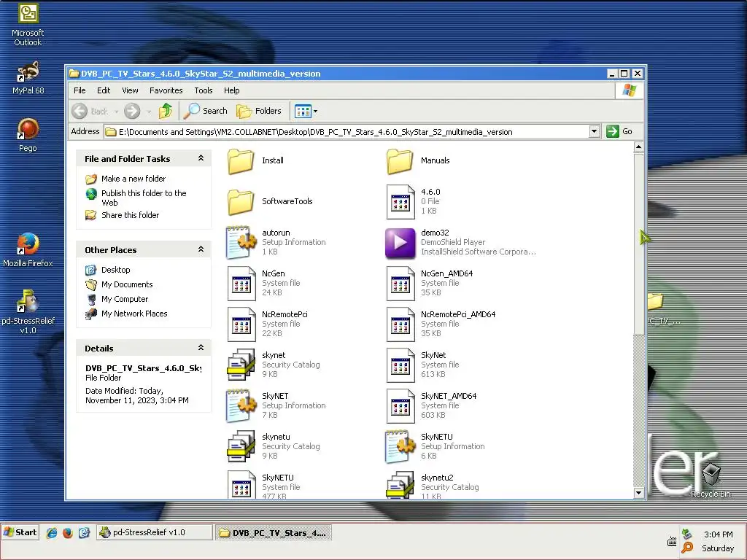
Task: Select the NcRemotePci_AMD64 file icon
Action: (x=400, y=324)
